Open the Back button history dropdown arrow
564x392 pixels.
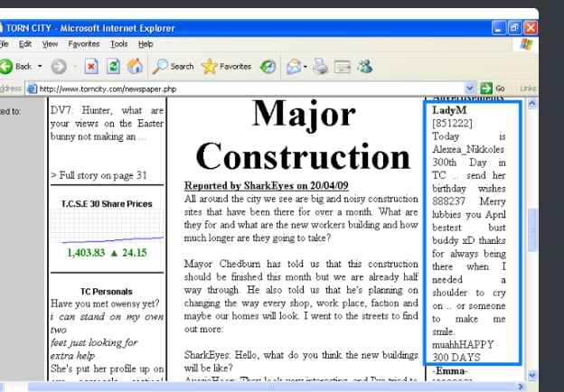click(40, 66)
